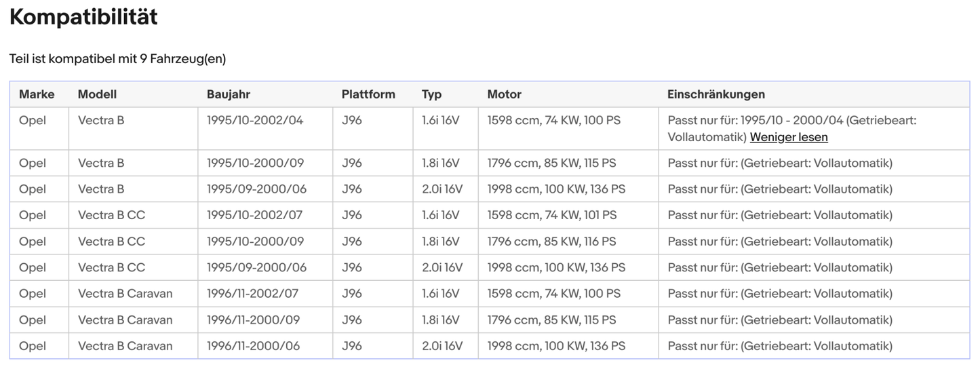This screenshot has height=365, width=980.
Task: Select the 1995/10-2002/04 Vectra B year cell
Action: pyautogui.click(x=254, y=121)
